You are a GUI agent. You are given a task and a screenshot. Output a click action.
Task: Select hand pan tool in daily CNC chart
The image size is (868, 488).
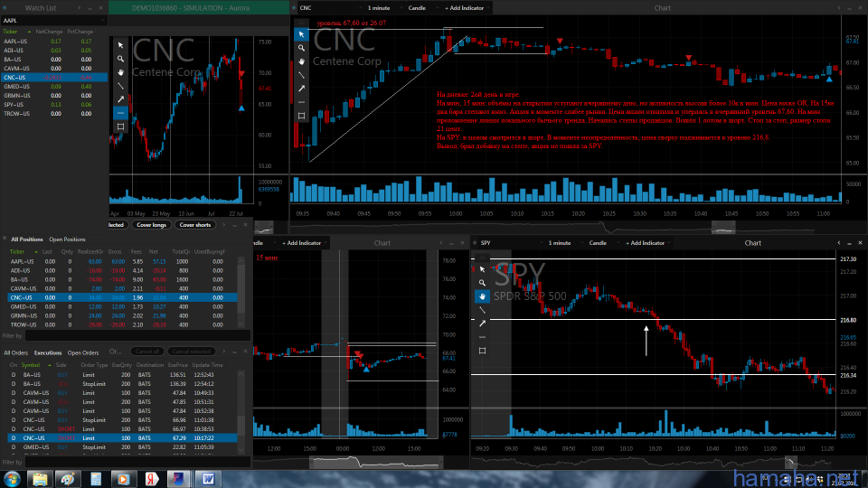click(x=120, y=72)
